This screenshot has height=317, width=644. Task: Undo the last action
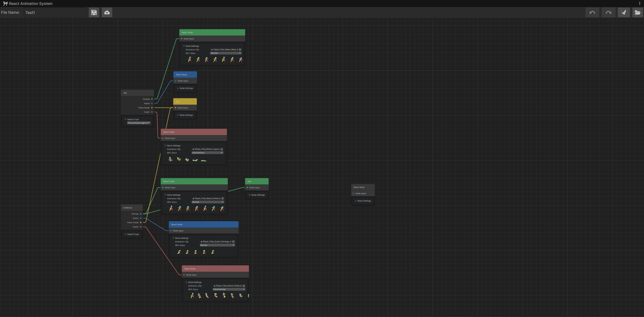click(592, 12)
